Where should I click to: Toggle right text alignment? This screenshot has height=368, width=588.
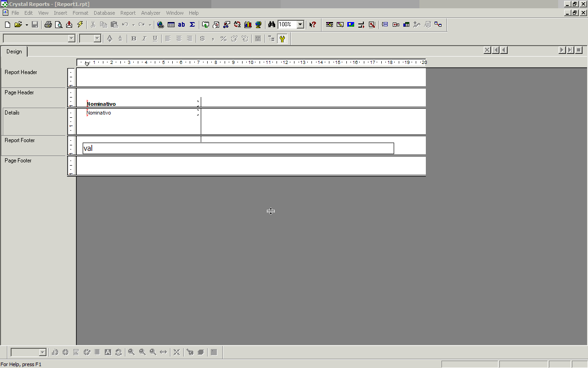[189, 39]
